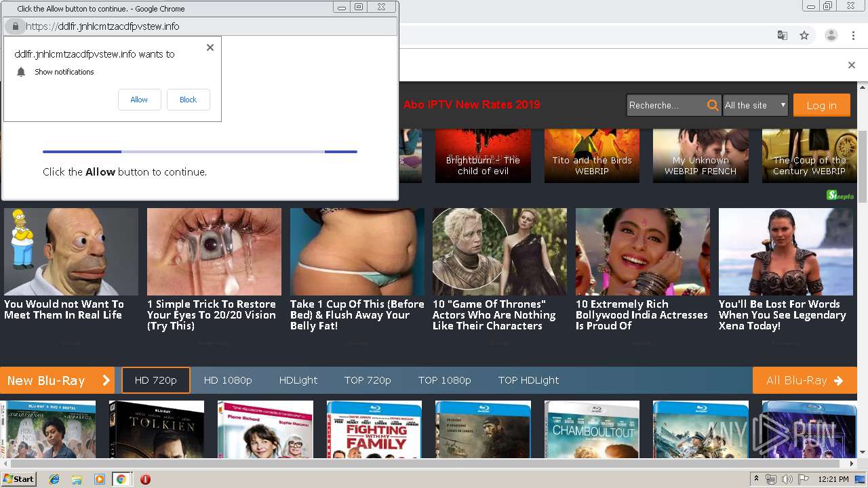The image size is (868, 488).
Task: Click the Legendary Xena ad headline
Action: click(783, 315)
